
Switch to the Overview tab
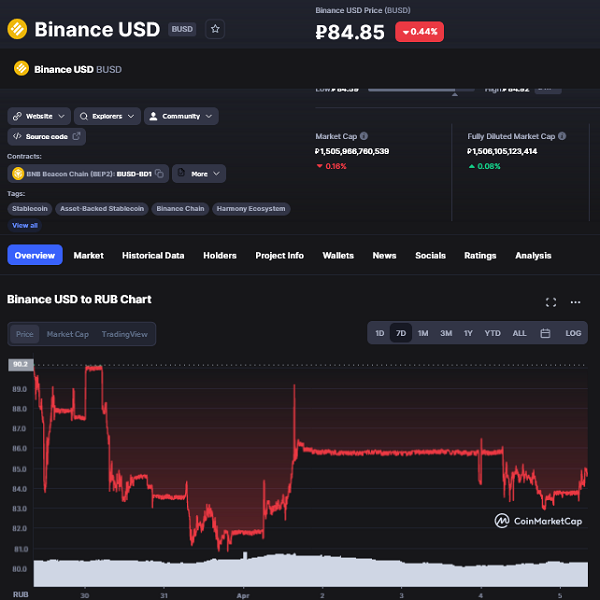[x=35, y=255]
